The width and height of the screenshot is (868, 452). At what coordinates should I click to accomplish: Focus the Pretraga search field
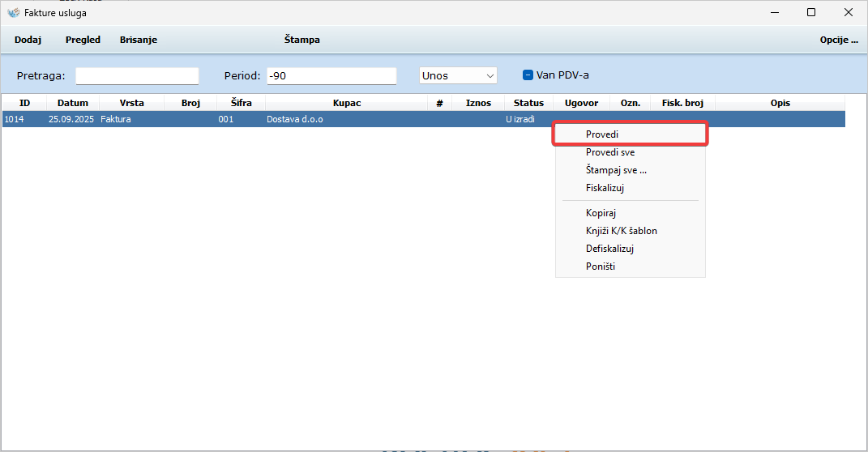[x=137, y=76]
